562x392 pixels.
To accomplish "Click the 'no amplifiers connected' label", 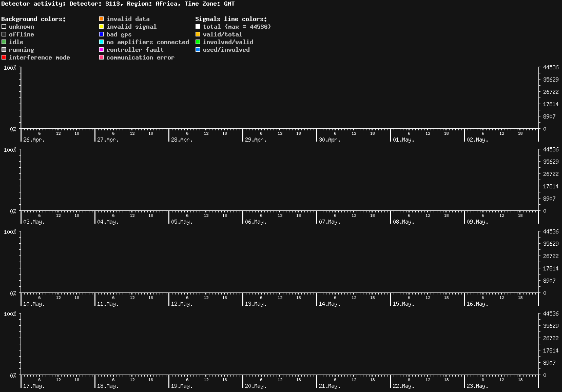I will 148,42.
